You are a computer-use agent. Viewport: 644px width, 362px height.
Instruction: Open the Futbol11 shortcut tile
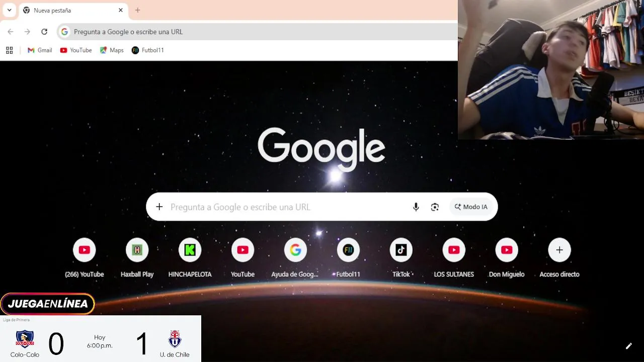[x=348, y=258]
